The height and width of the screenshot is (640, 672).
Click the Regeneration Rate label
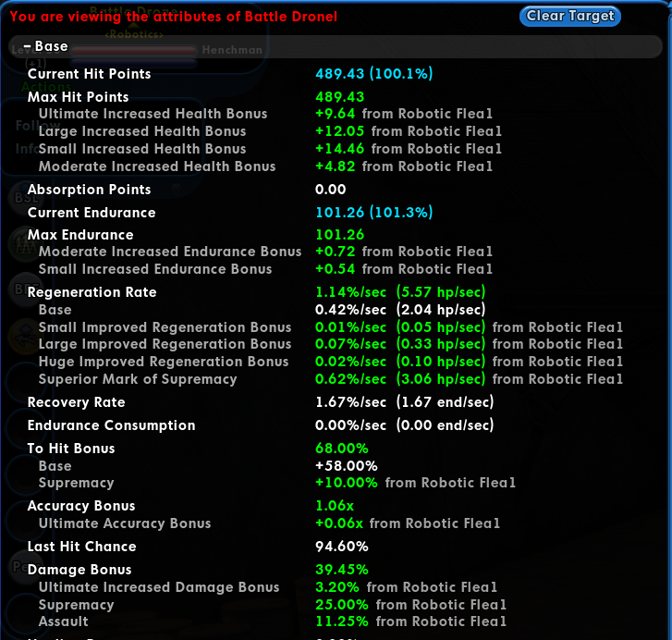(x=92, y=292)
